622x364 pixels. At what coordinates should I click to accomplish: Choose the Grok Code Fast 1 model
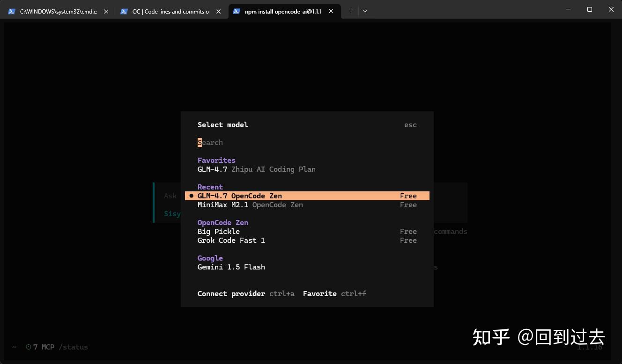pyautogui.click(x=307, y=240)
